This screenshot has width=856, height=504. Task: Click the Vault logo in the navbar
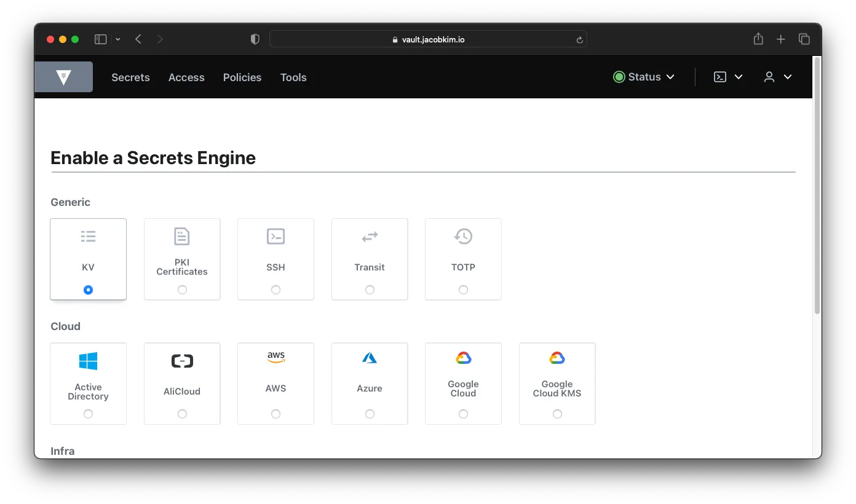click(x=63, y=76)
